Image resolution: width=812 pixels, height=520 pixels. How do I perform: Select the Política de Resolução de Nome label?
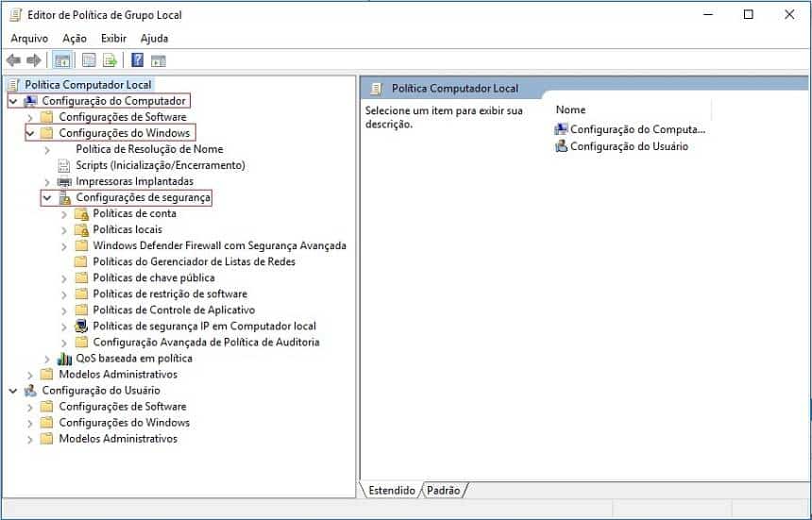point(150,149)
